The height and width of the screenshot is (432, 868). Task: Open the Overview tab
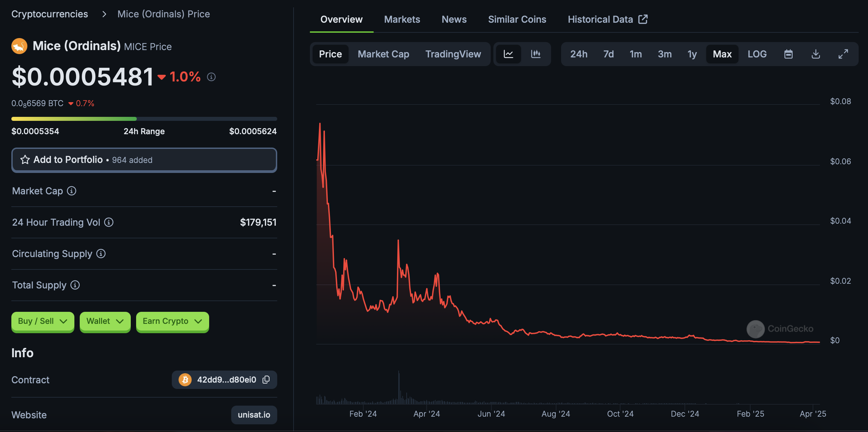click(341, 20)
